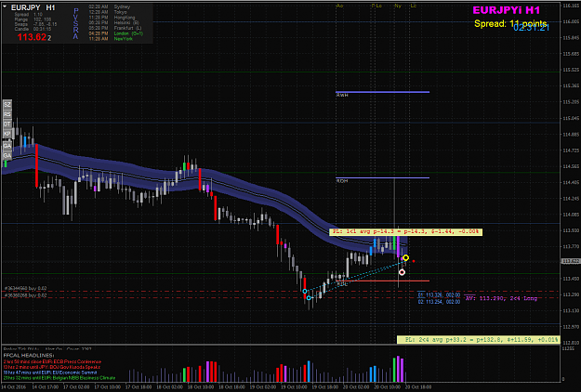Click the AV: 113.290 Long label
581x392 pixels.
tap(501, 298)
